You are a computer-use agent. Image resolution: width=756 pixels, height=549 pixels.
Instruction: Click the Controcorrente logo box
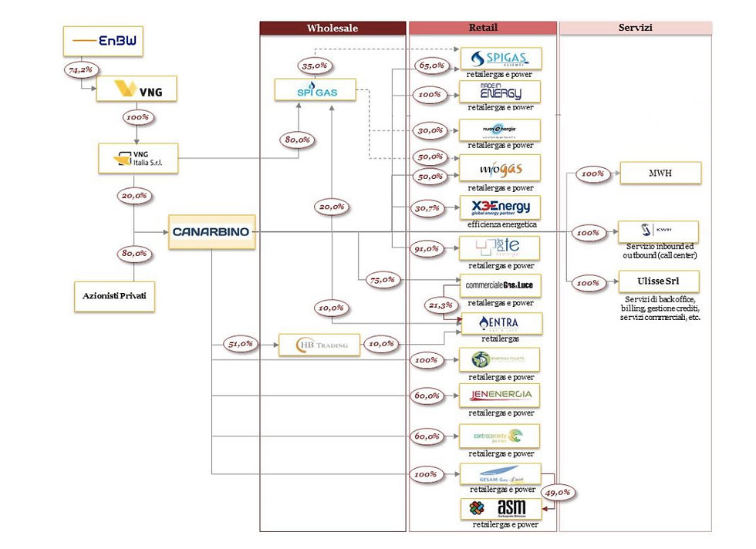point(500,436)
